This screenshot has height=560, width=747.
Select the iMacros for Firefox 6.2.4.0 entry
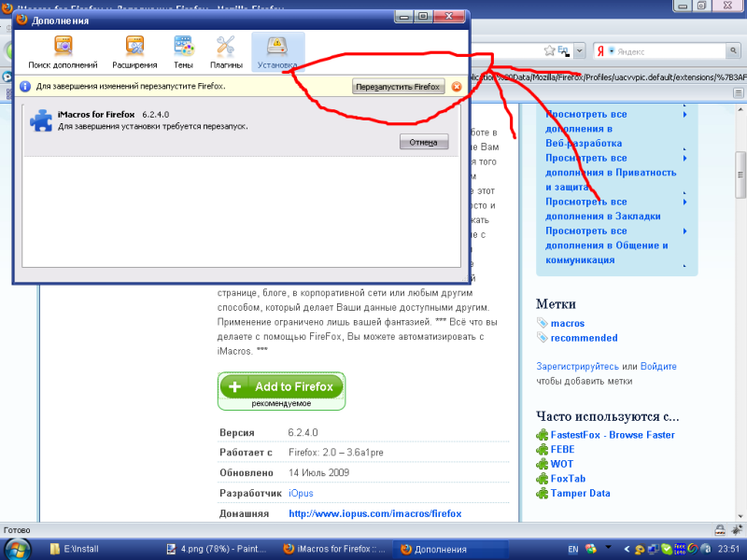click(x=241, y=131)
